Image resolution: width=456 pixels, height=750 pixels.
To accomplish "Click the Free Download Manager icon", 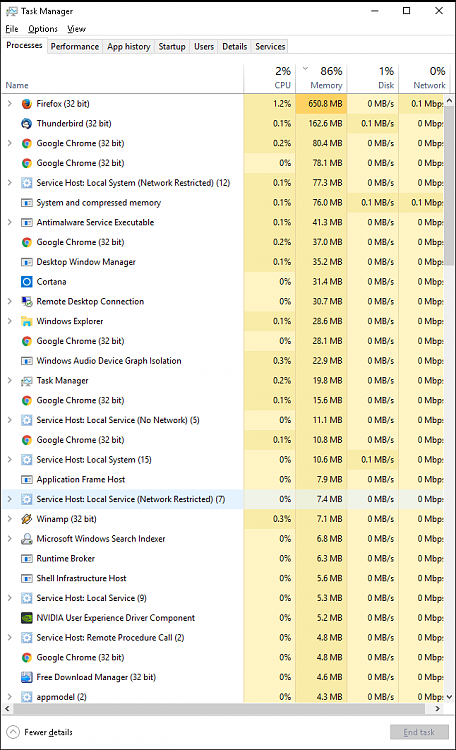I will pyautogui.click(x=27, y=677).
